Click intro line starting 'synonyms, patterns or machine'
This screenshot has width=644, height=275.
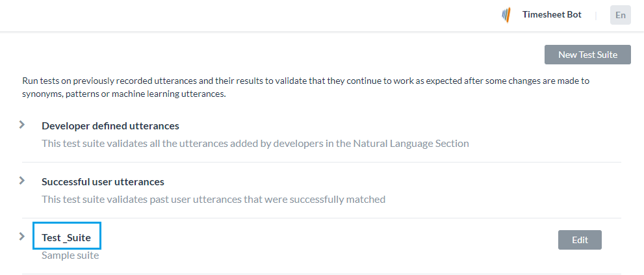[123, 94]
